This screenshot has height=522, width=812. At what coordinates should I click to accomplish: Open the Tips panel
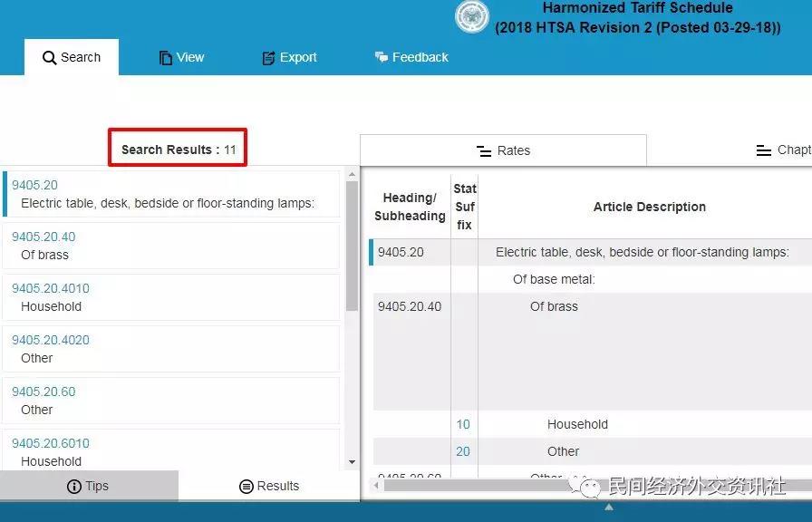click(x=89, y=486)
